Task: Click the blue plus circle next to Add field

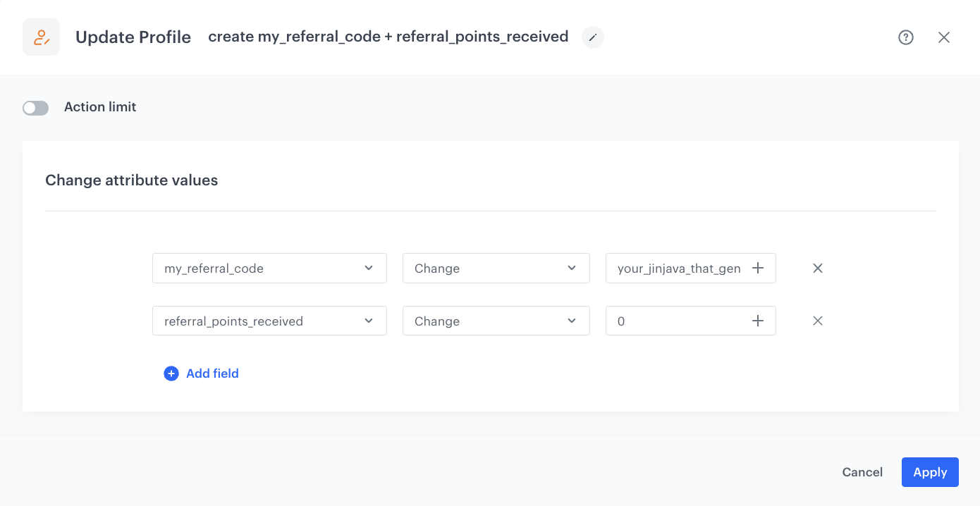Action: pyautogui.click(x=171, y=373)
